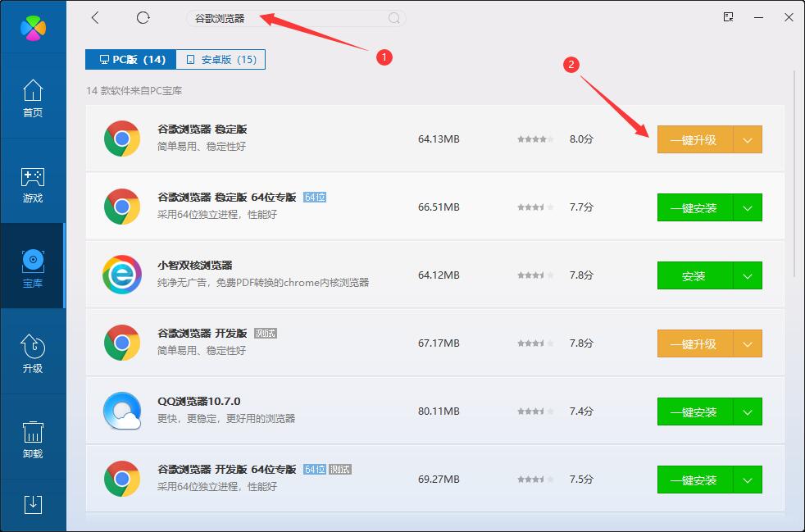Screen dimensions: 805x532
Task: Go back with the left arrow button
Action: 95,18
